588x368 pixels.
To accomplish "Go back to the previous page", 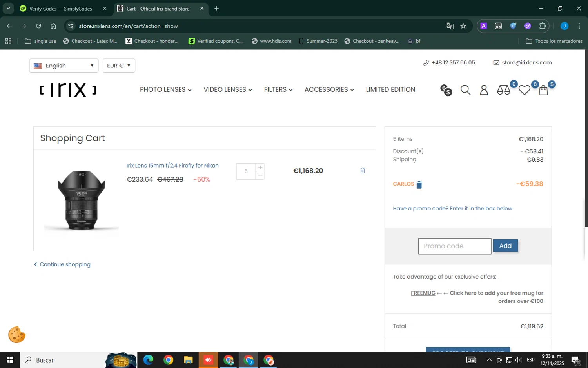I will click(9, 26).
